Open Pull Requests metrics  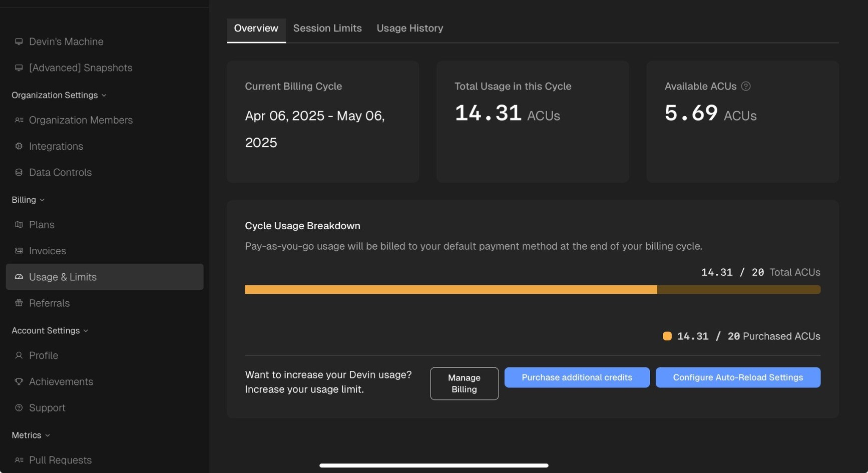pyautogui.click(x=105, y=460)
